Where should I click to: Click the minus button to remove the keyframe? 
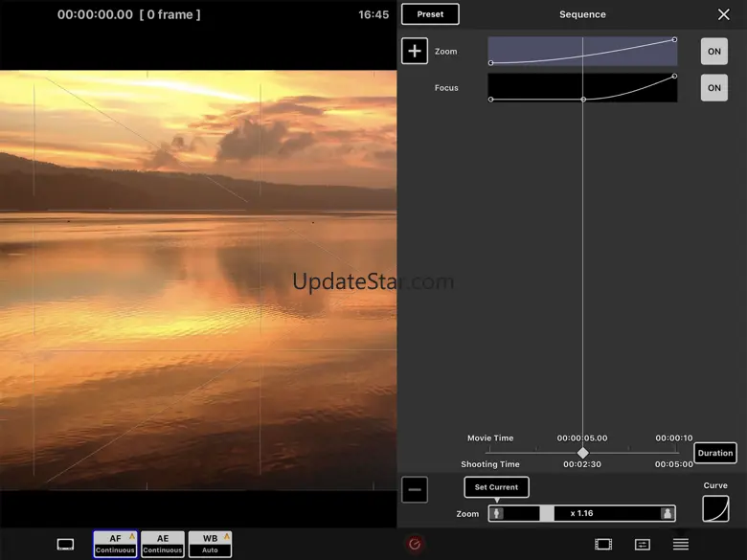pos(415,489)
